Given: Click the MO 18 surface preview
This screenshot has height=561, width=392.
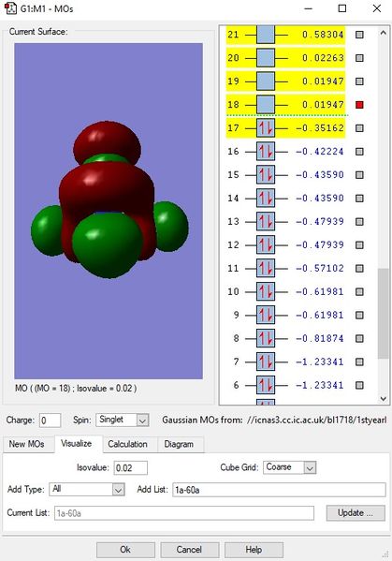Looking at the screenshot, I should coord(109,211).
